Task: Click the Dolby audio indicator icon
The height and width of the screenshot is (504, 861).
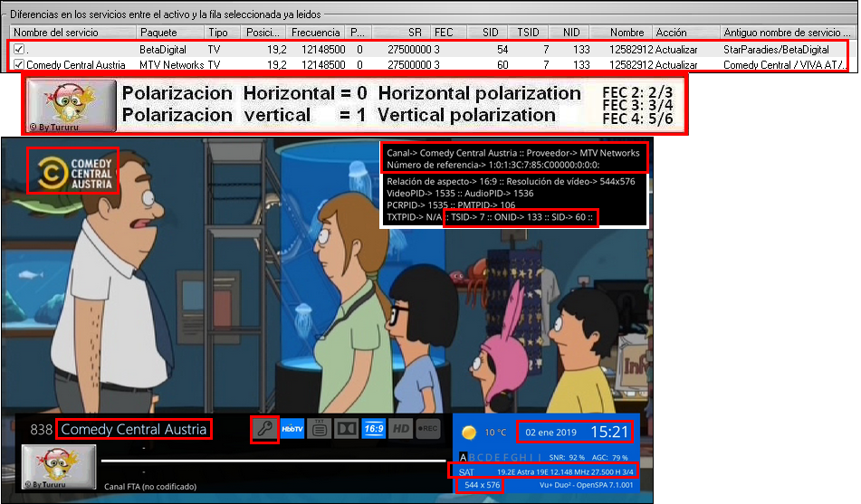Action: 347,429
